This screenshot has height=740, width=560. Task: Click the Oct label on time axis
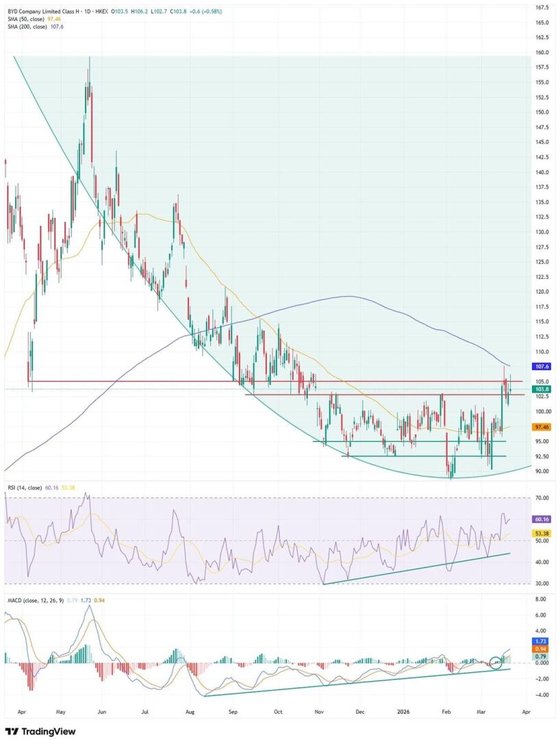[278, 711]
